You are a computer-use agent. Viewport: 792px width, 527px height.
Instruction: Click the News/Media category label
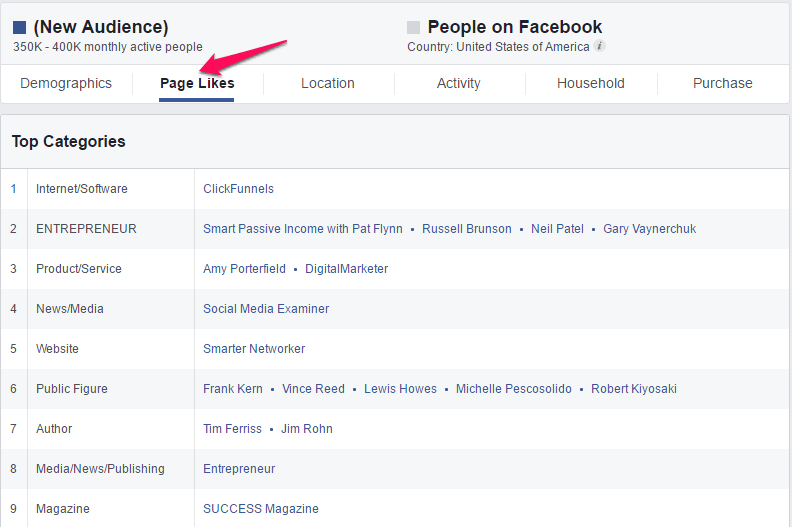70,309
